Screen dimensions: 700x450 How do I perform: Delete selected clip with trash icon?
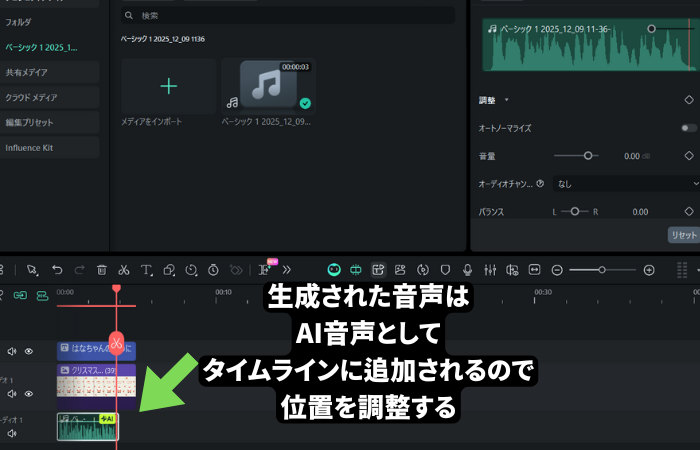coord(102,270)
